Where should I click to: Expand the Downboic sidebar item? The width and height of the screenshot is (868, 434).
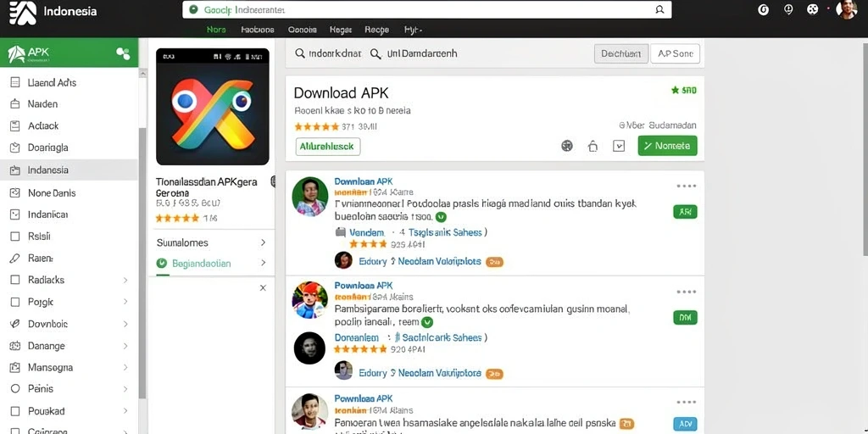[x=125, y=324]
